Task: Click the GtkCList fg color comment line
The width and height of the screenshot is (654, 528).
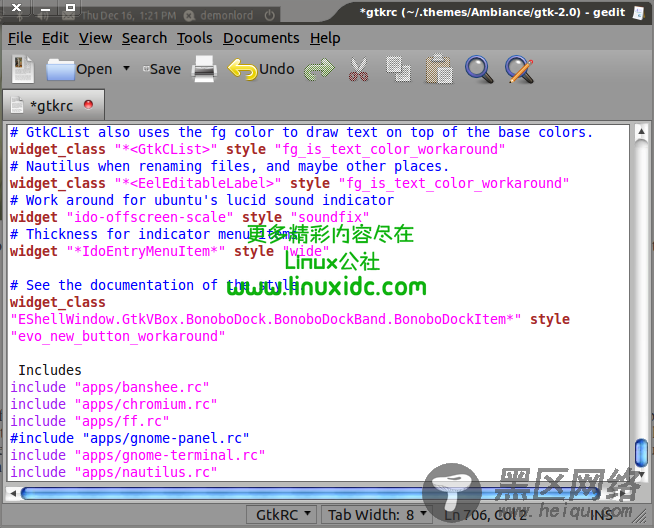Action: [x=301, y=132]
